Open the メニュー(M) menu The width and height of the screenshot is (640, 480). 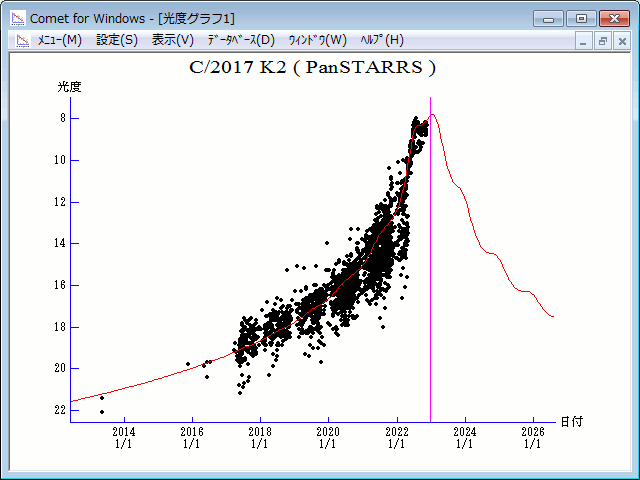(60, 40)
